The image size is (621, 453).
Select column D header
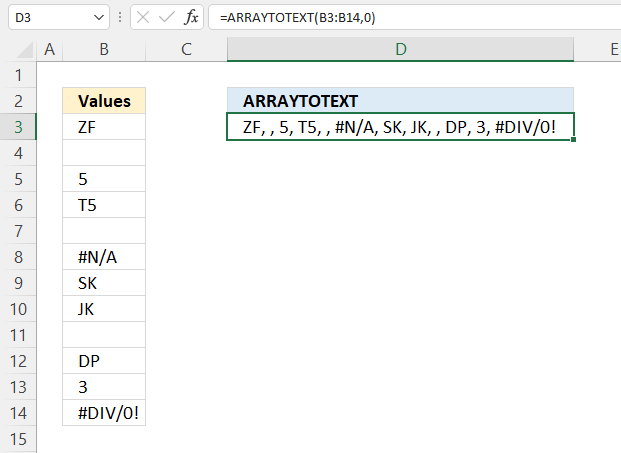[400, 49]
